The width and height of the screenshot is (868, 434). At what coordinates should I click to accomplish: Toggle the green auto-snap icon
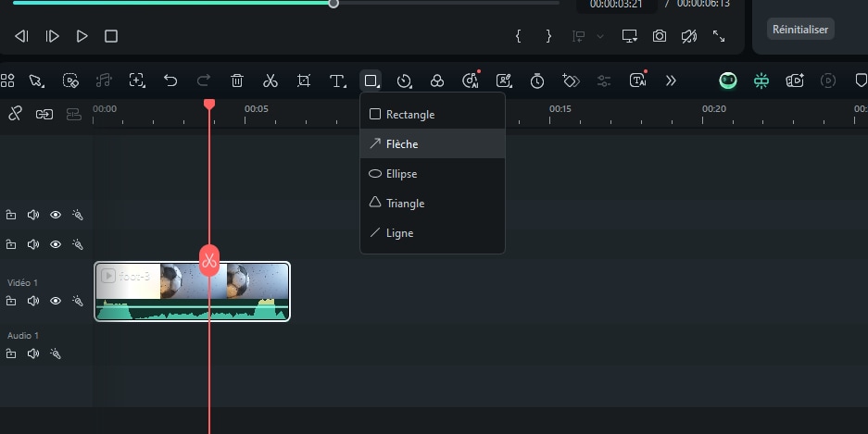click(761, 81)
